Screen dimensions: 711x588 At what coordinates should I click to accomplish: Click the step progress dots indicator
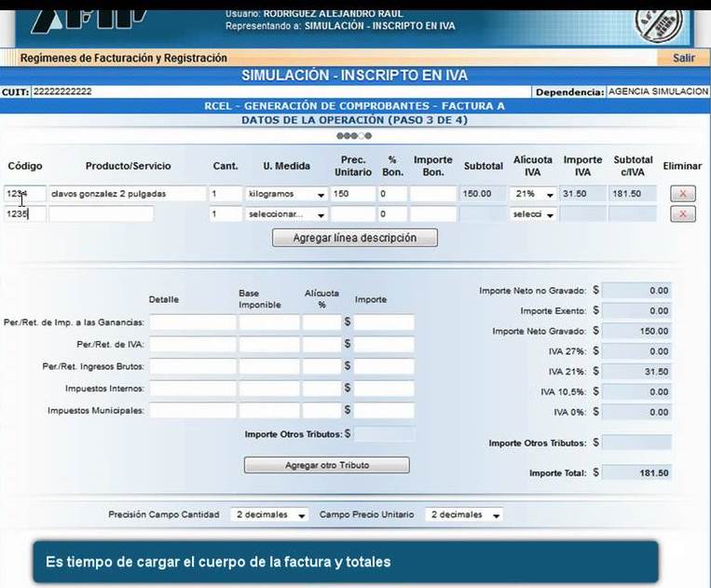(354, 135)
